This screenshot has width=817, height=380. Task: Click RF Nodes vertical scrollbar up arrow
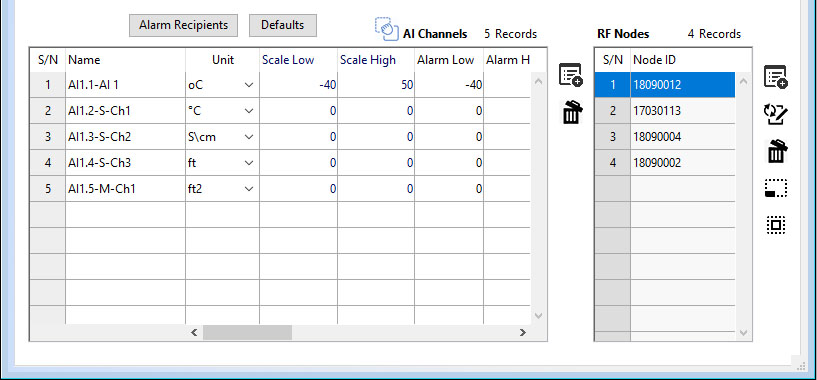pos(744,81)
